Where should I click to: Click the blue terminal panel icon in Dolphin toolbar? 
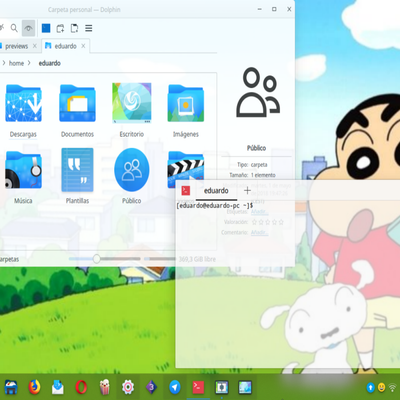46,28
